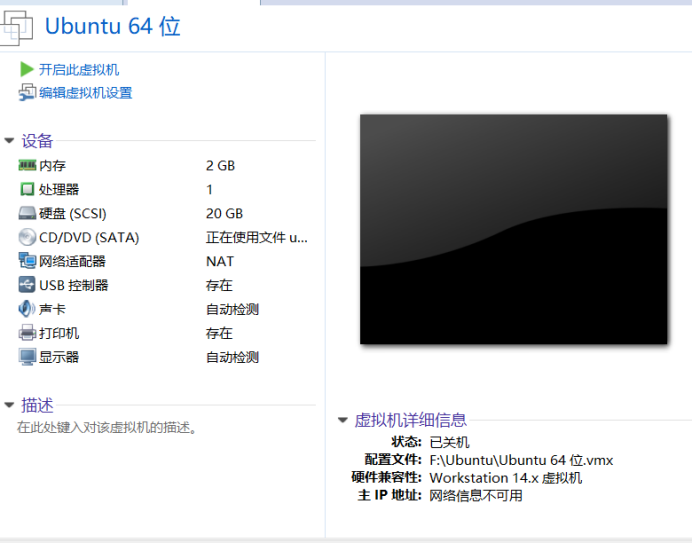Click the display value '自动检测'
The image size is (692, 543).
232,357
